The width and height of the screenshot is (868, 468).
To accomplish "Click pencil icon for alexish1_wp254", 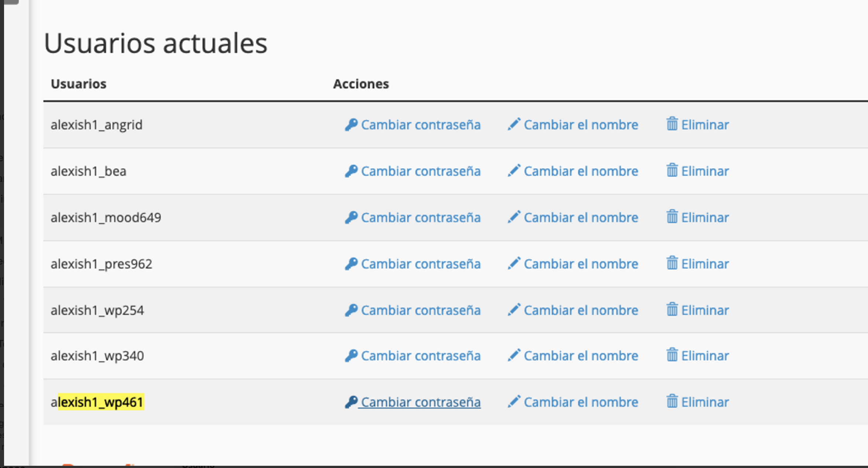I will [514, 310].
